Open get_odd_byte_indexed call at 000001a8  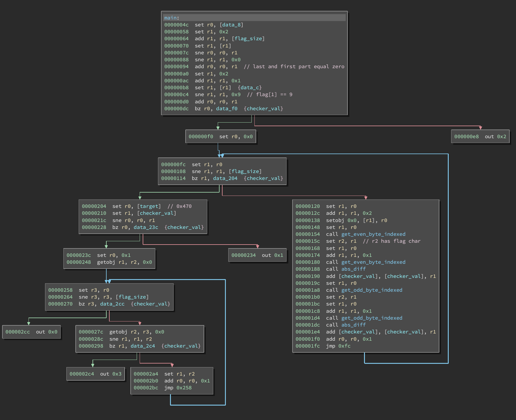pyautogui.click(x=372, y=290)
